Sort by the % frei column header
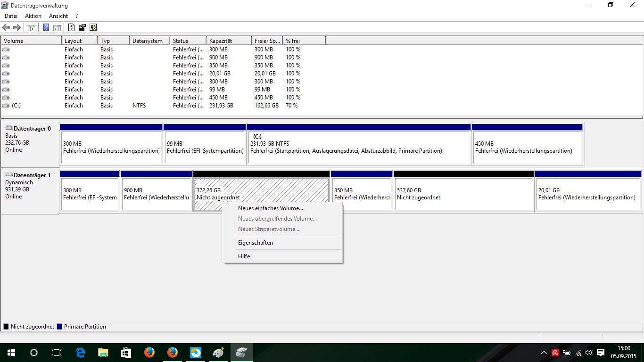Viewport: 644px width, 362px height. pyautogui.click(x=304, y=41)
